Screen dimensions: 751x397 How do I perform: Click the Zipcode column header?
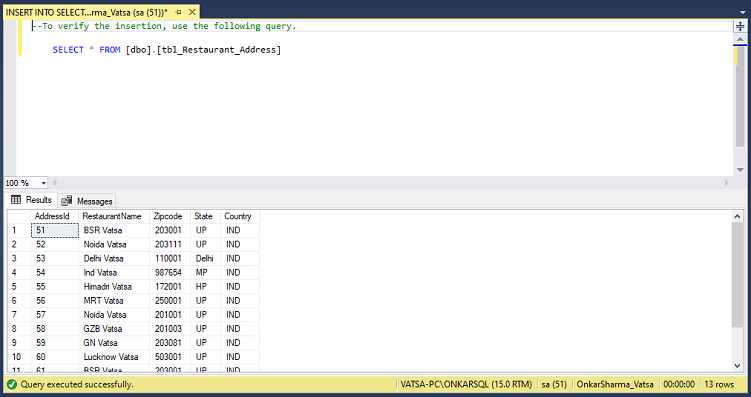[x=170, y=216]
